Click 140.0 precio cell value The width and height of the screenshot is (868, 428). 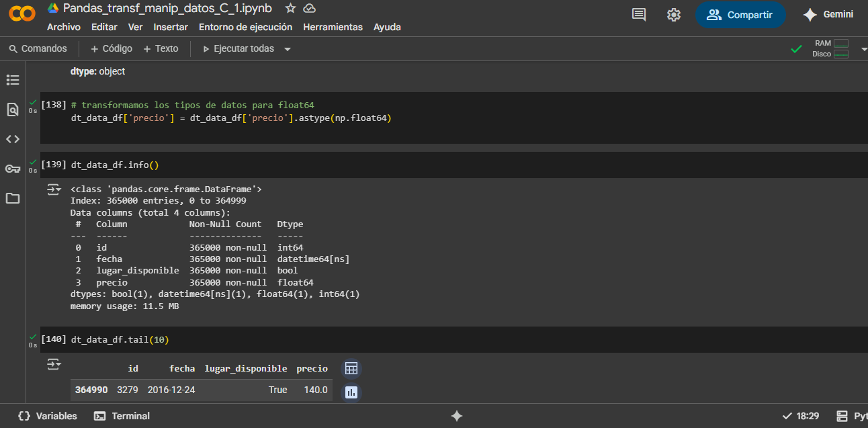pos(316,390)
